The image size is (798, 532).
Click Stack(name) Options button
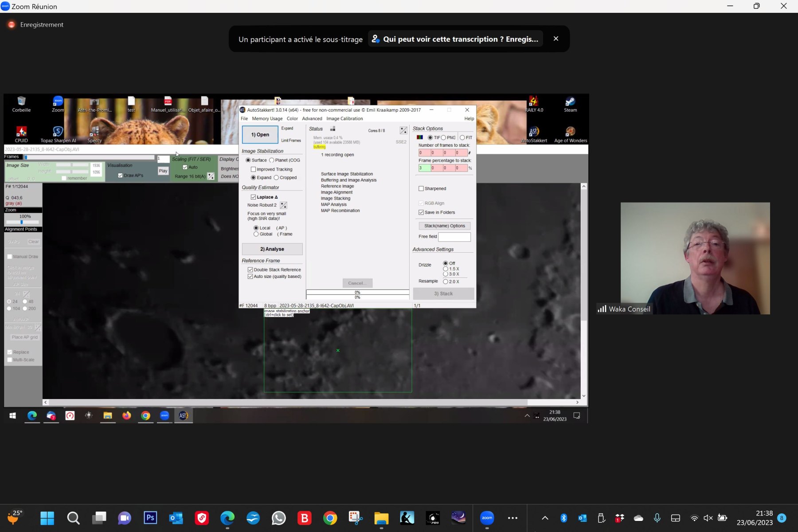click(445, 226)
